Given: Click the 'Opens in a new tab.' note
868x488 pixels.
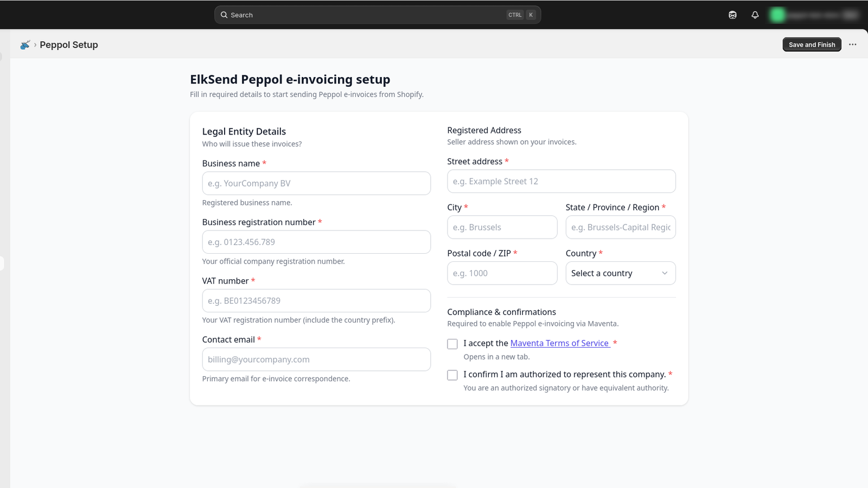Looking at the screenshot, I should pyautogui.click(x=496, y=357).
